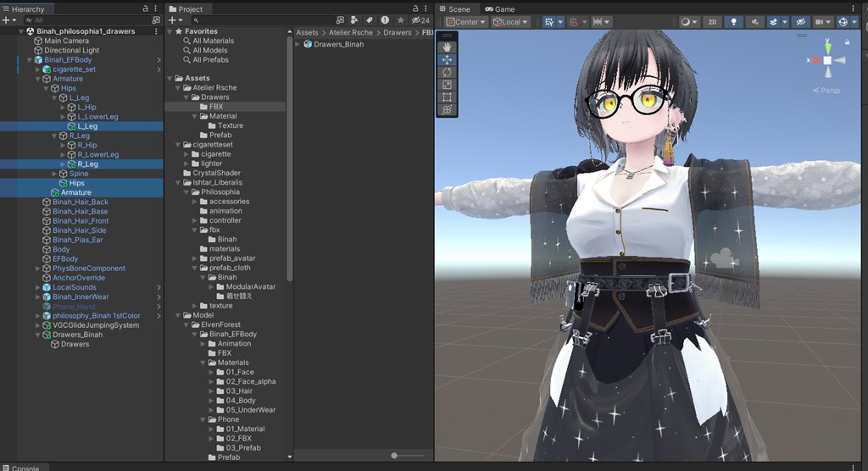Image resolution: width=868 pixels, height=471 pixels.
Task: Toggle scene audio mute button
Action: (754, 21)
